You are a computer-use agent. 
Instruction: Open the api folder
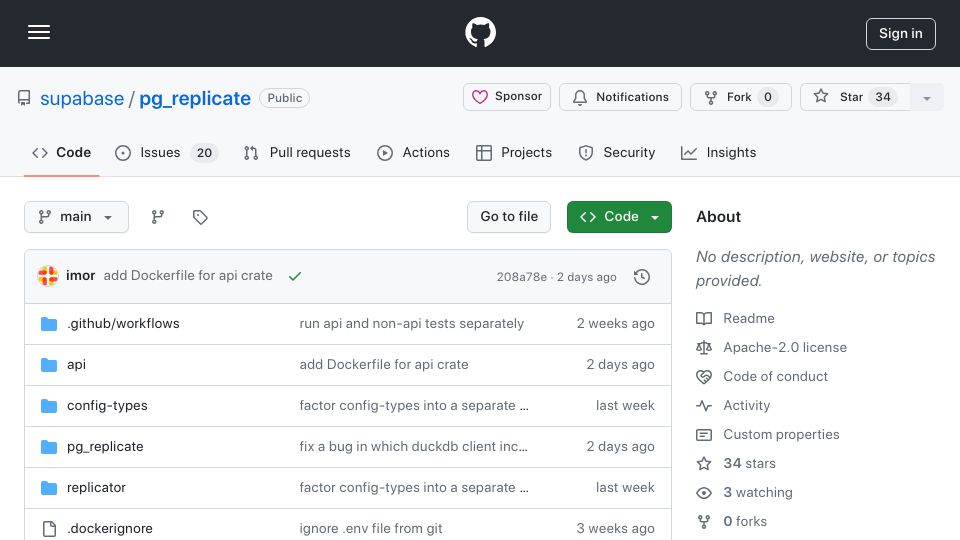(77, 364)
